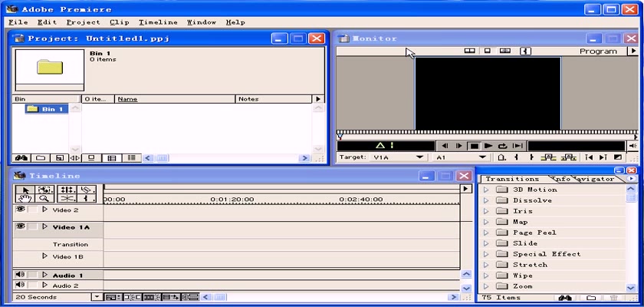Hide the Video 1A track eye icon
The image size is (644, 307).
[x=20, y=226]
